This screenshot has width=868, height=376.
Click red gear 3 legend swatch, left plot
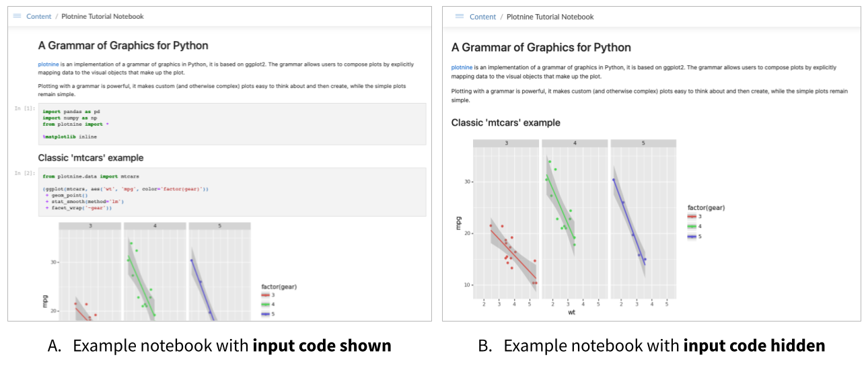tap(266, 295)
